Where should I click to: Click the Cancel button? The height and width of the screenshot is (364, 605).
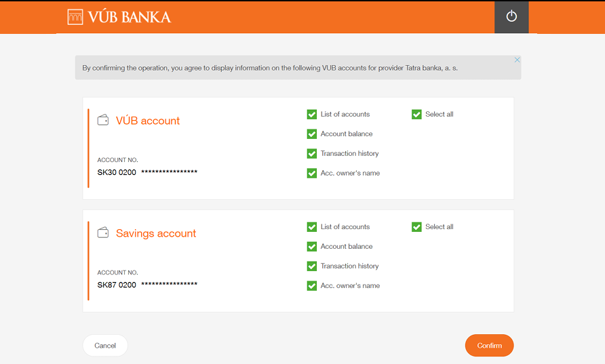[105, 346]
